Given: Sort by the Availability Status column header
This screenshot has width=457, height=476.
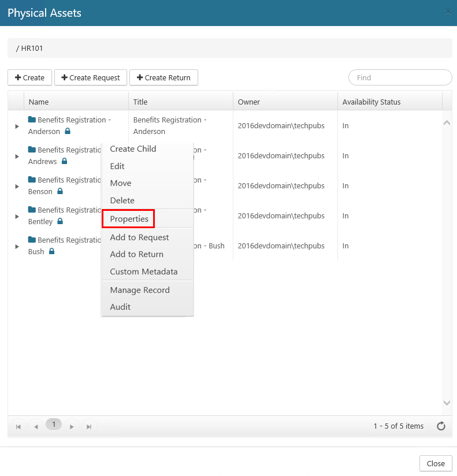Looking at the screenshot, I should tap(371, 102).
